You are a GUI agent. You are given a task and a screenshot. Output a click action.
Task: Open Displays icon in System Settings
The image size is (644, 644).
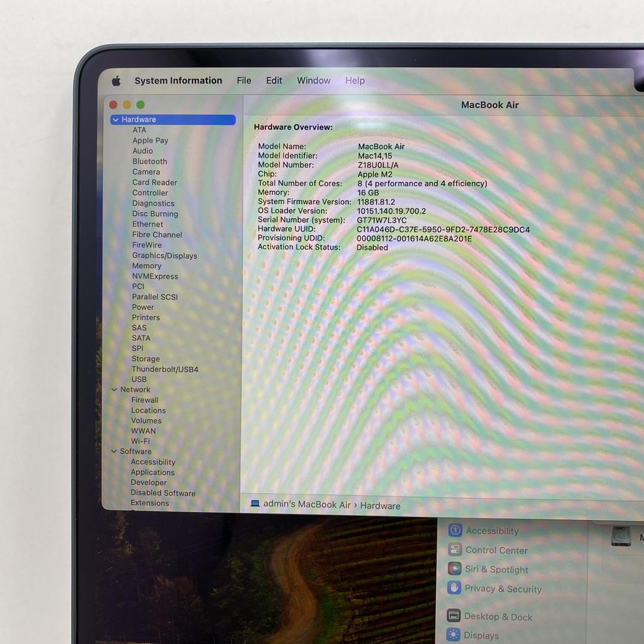click(453, 634)
